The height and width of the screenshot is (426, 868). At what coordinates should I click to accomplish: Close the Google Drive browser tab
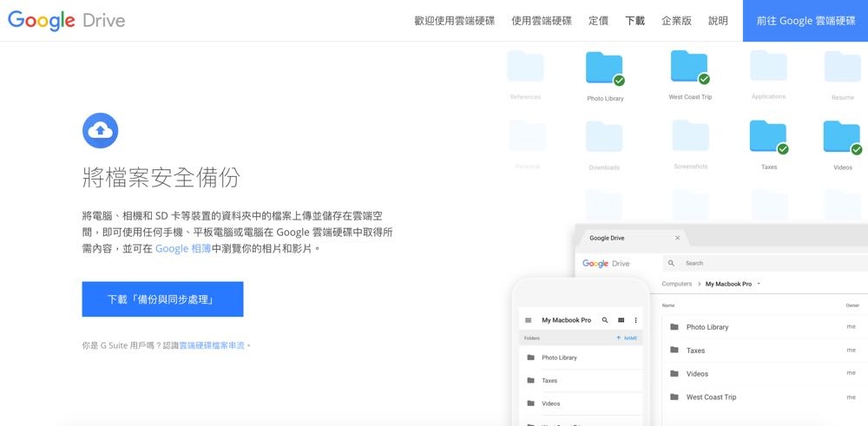click(x=677, y=238)
